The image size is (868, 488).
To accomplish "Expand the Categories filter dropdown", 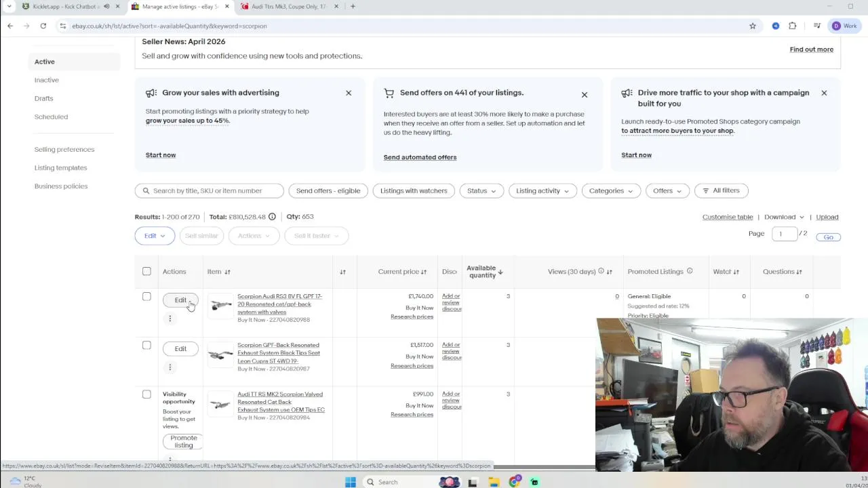I will point(610,190).
